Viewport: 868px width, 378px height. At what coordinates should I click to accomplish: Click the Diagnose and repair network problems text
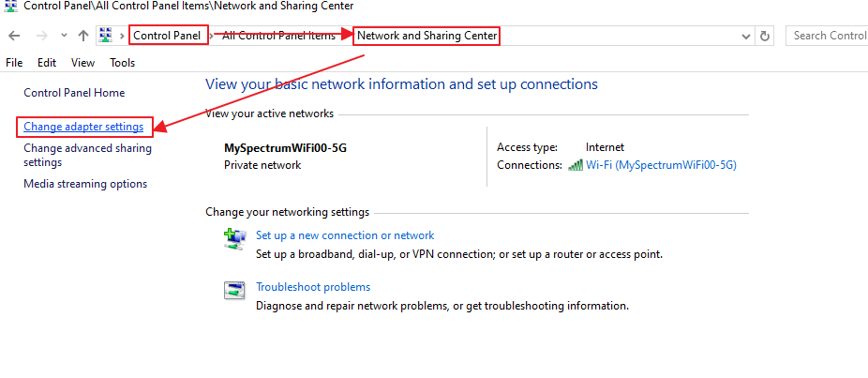pos(442,306)
